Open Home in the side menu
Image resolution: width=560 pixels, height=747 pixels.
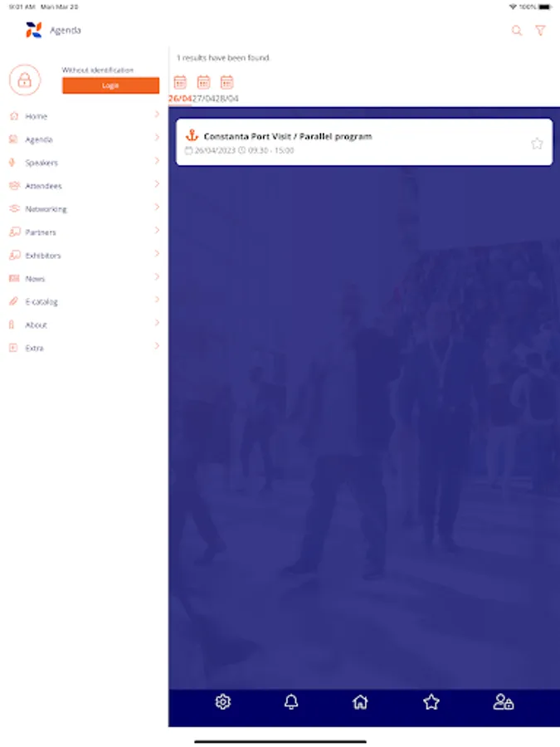(84, 116)
